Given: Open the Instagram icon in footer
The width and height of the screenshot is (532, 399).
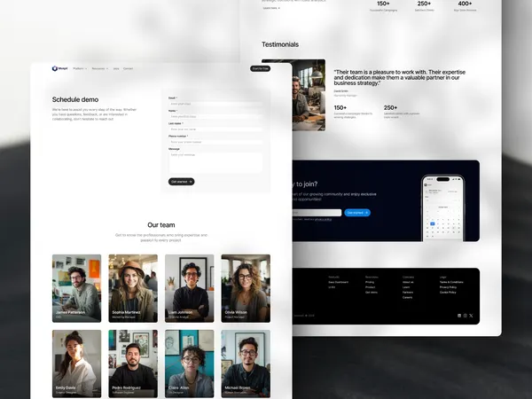Looking at the screenshot, I should point(465,316).
